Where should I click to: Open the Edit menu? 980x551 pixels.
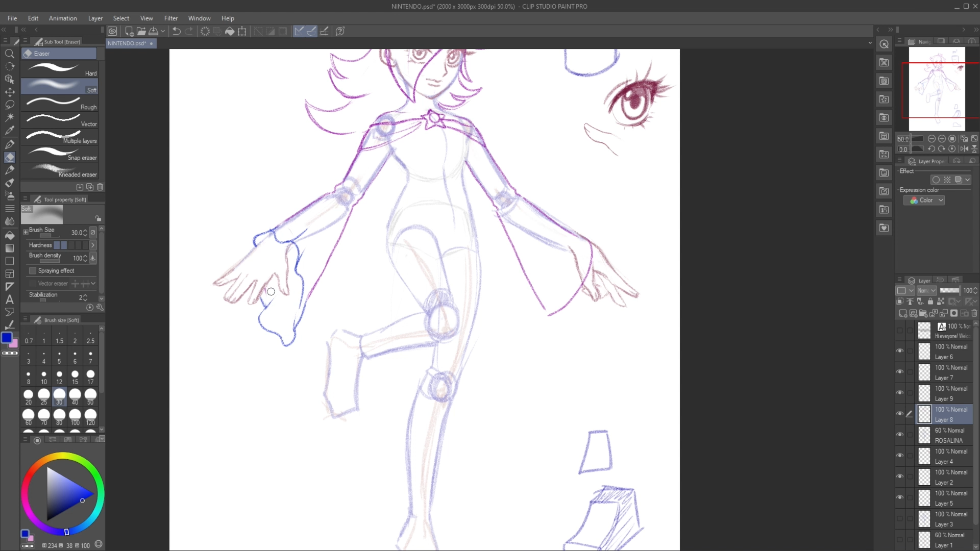point(33,18)
